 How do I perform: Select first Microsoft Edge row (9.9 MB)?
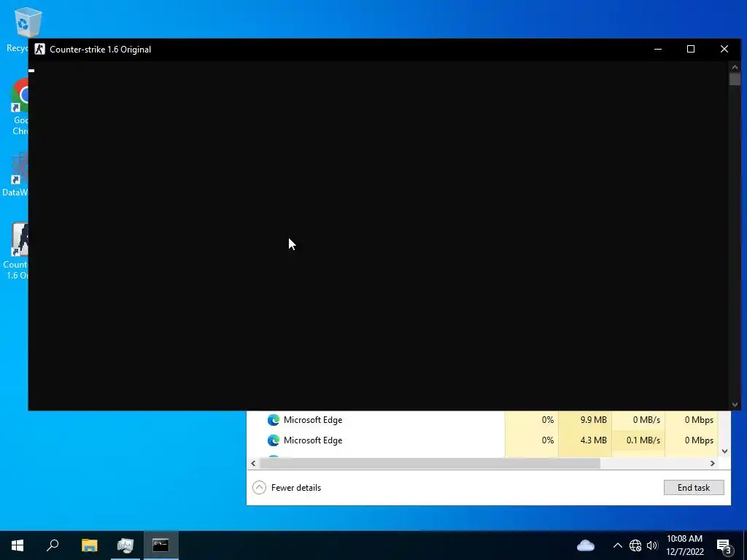[482, 420]
